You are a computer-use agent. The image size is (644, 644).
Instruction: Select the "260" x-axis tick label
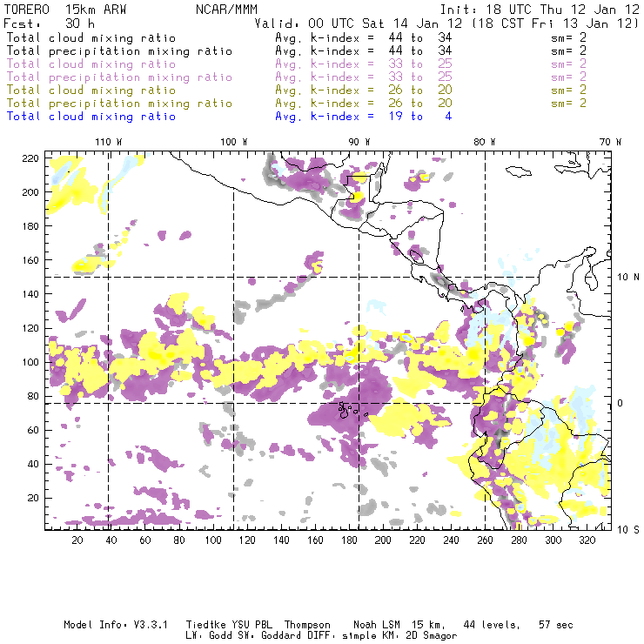pos(485,540)
